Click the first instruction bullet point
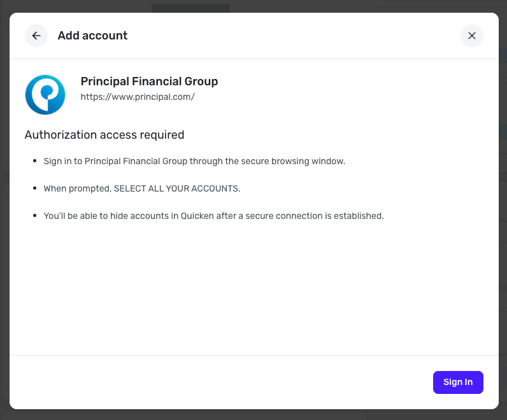 tap(34, 161)
